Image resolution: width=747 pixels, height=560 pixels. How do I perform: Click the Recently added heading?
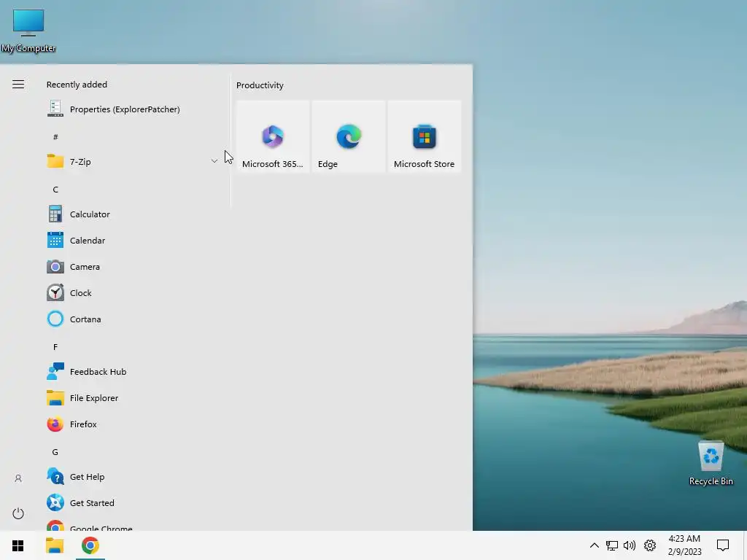tap(77, 85)
